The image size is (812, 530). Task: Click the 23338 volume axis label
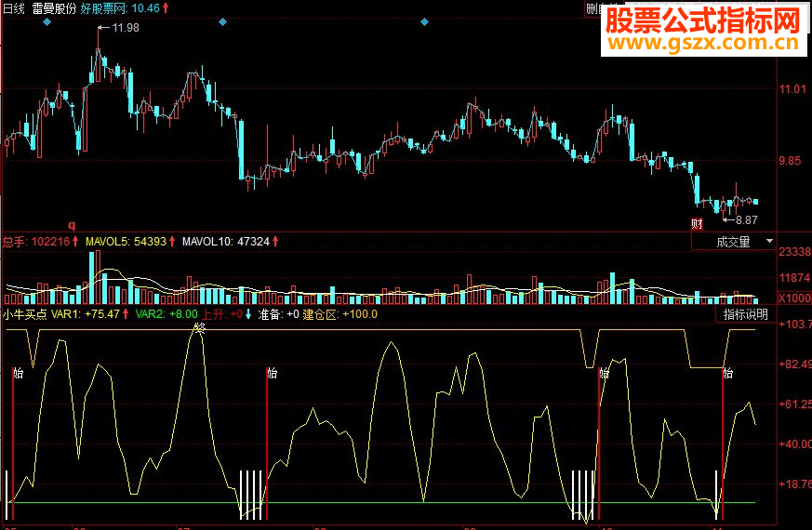click(x=794, y=252)
